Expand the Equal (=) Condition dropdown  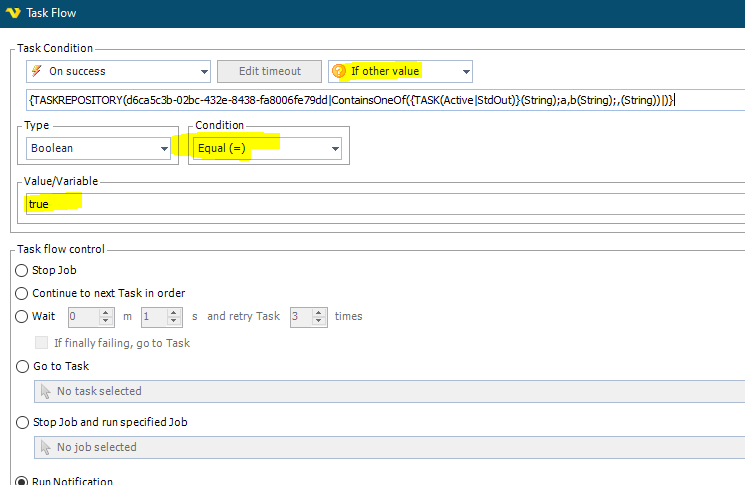point(334,148)
